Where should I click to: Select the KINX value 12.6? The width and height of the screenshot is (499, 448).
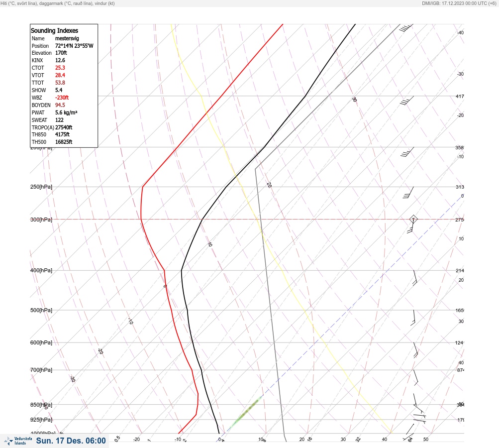[x=60, y=60]
